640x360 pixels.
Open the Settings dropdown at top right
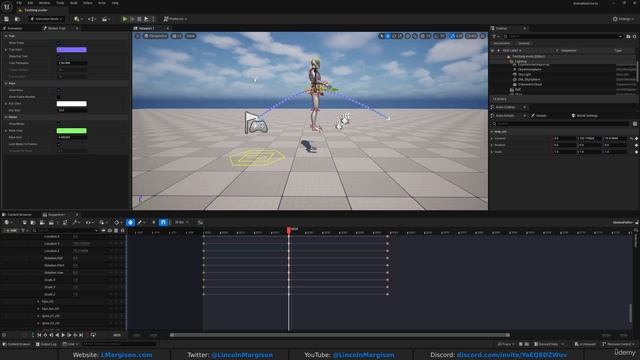click(624, 19)
